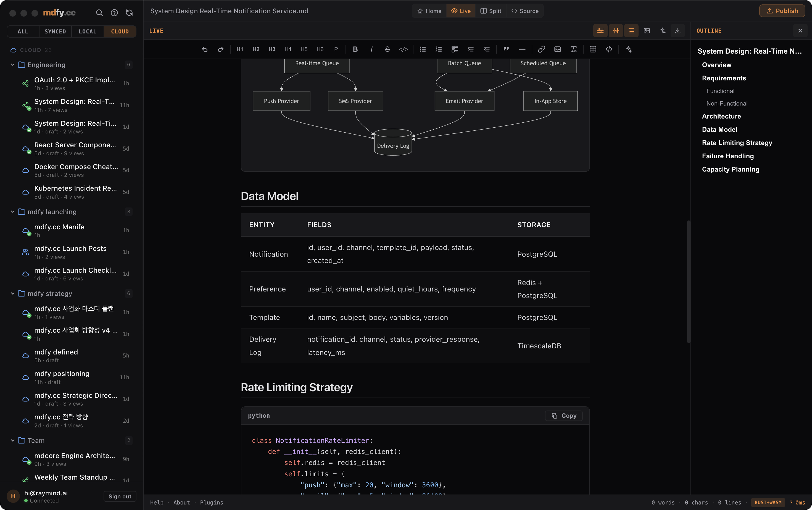Toggle the outline lines button in Live bar
Viewport: 812px width, 510px height.
coord(631,31)
